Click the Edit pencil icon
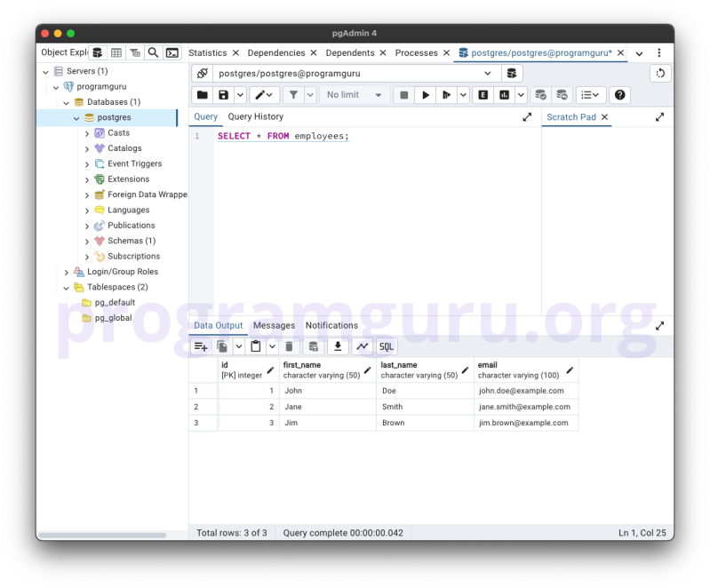Viewport: 710px width, 588px height. coord(264,95)
